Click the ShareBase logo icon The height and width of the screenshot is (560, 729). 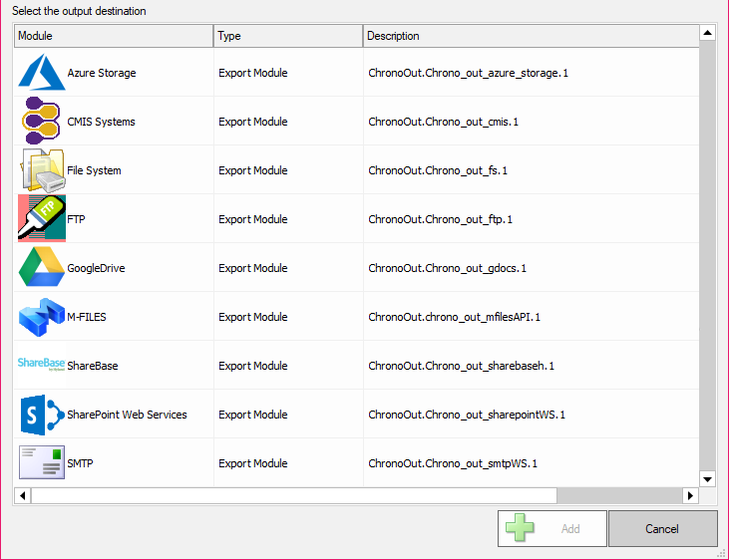pyautogui.click(x=41, y=365)
